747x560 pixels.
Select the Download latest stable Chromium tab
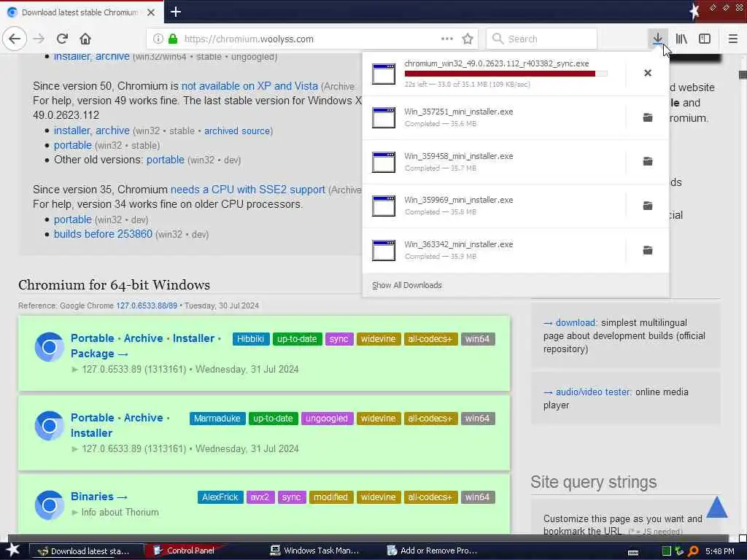82,12
